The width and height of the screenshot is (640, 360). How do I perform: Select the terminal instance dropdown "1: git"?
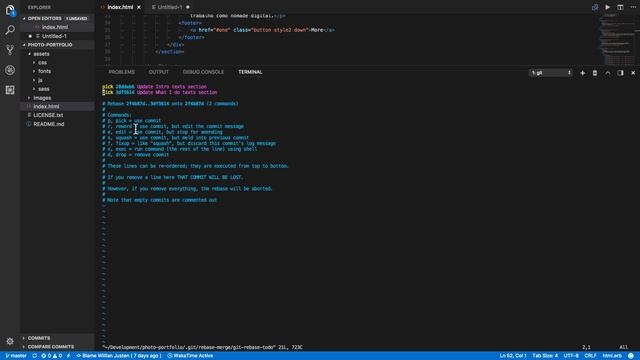550,73
